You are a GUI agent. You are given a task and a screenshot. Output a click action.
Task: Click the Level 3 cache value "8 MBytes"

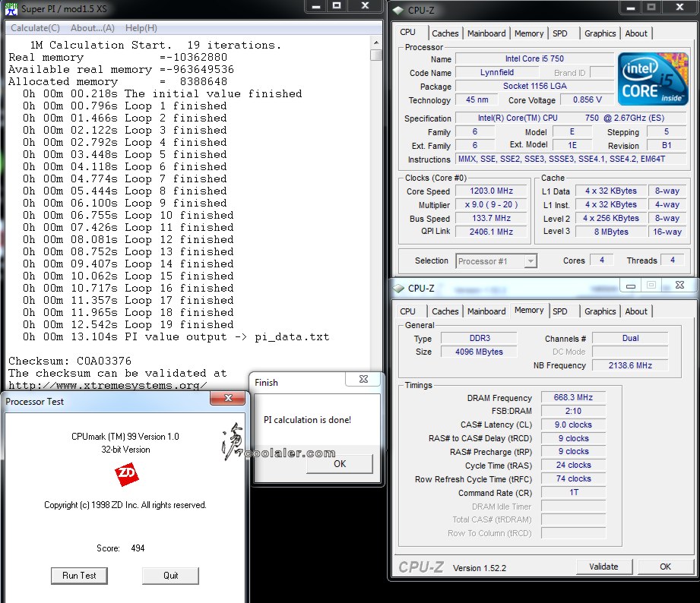pyautogui.click(x=611, y=232)
